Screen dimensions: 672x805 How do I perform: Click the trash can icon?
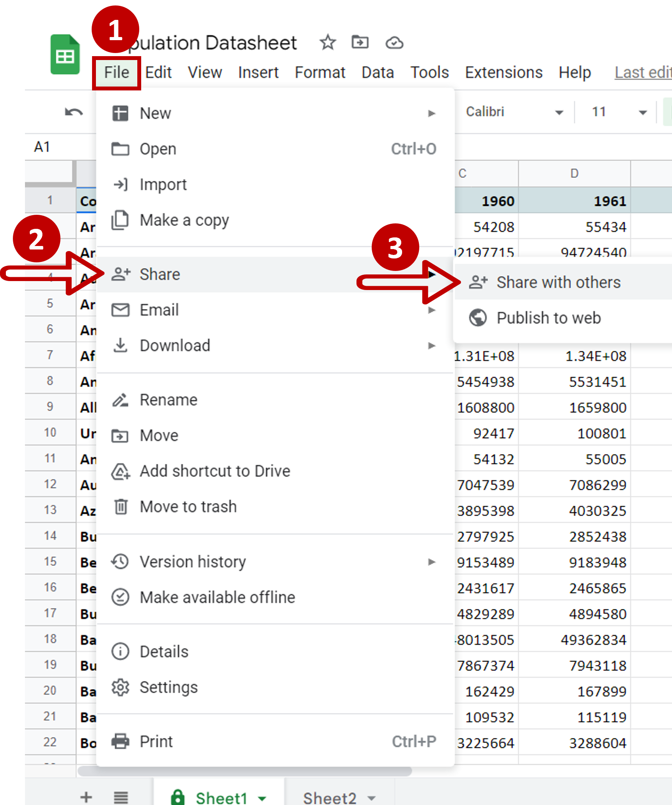(x=121, y=507)
